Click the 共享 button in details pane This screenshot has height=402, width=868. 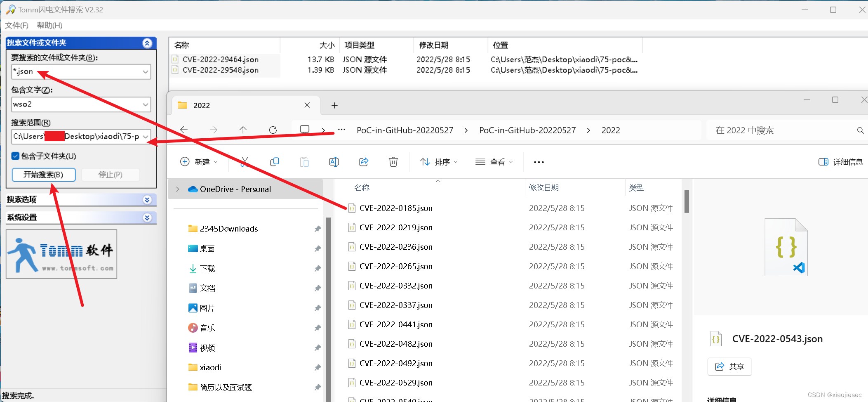click(729, 367)
